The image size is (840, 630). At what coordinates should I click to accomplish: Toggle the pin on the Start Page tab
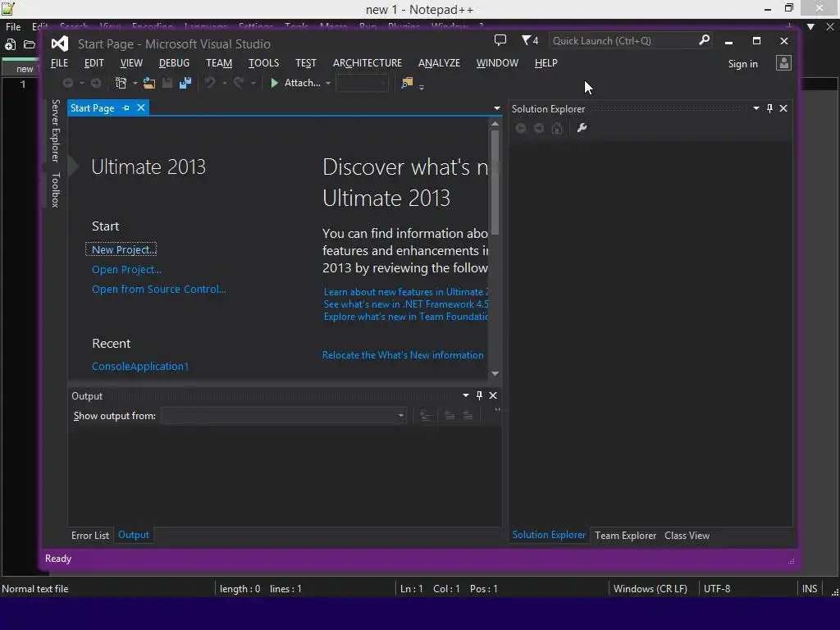126,107
